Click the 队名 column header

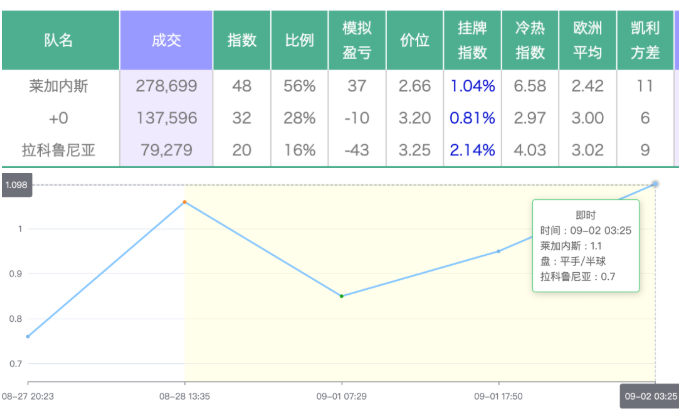59,40
